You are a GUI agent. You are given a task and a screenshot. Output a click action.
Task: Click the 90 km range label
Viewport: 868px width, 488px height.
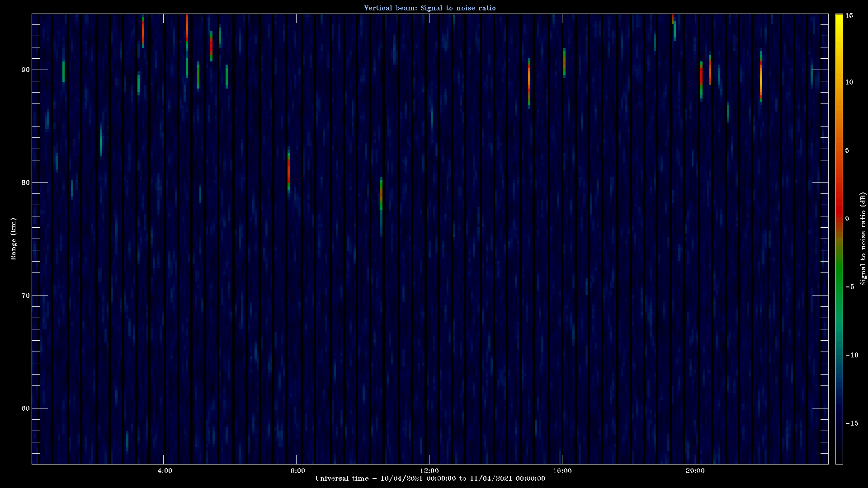25,70
